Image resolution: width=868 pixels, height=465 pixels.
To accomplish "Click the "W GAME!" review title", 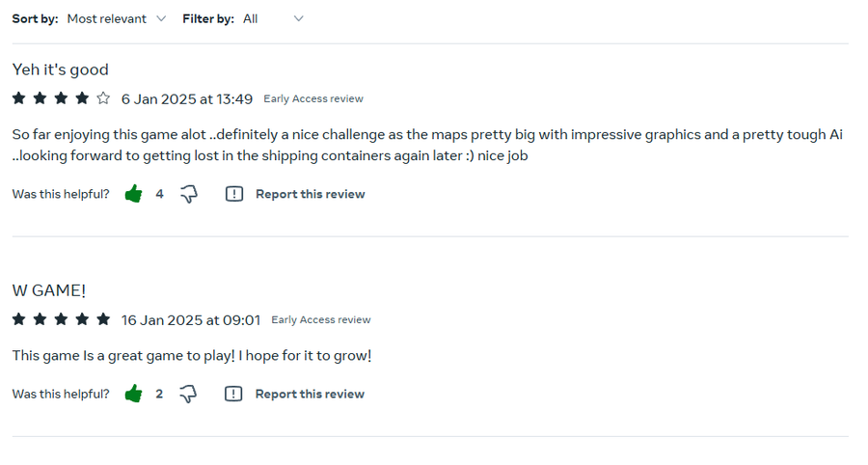I will (49, 290).
